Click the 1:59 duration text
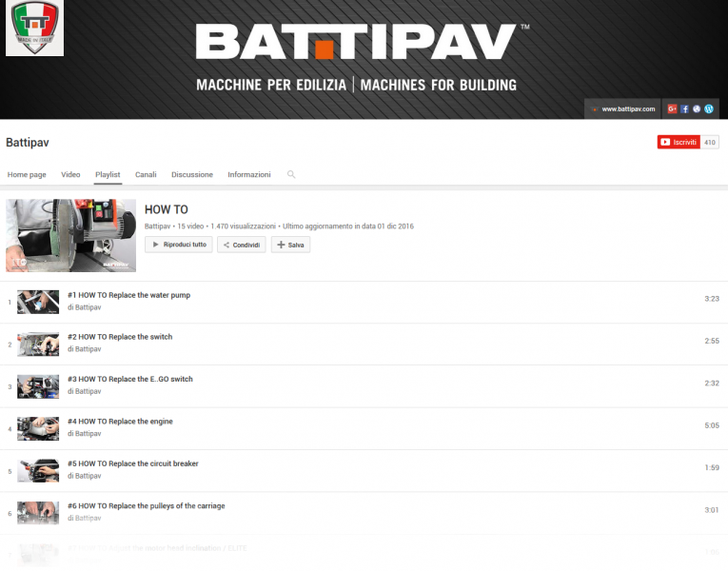 point(712,468)
